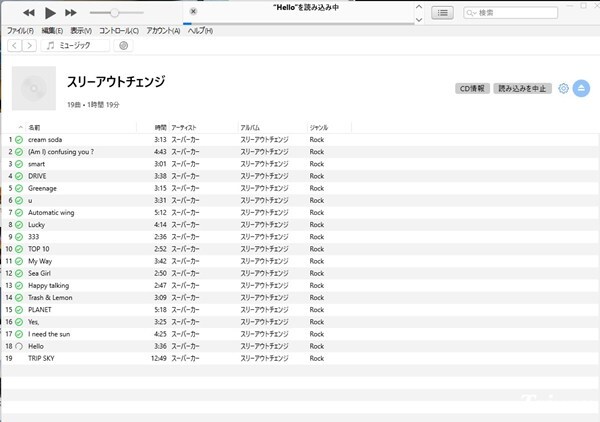Viewport: 600px width, 422px height.
Task: Open the 編集(E) menu
Action: point(52,31)
